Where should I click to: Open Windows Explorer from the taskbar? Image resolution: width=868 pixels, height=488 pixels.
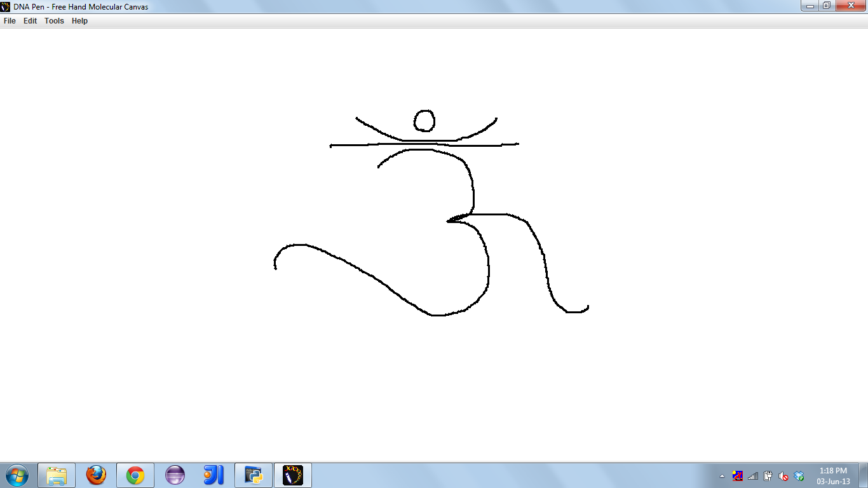[x=57, y=475]
